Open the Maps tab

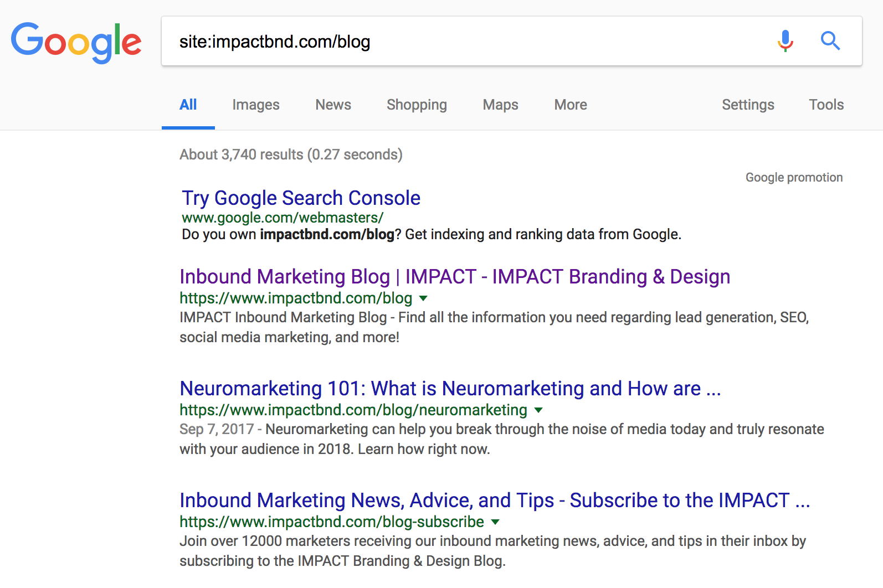point(501,105)
